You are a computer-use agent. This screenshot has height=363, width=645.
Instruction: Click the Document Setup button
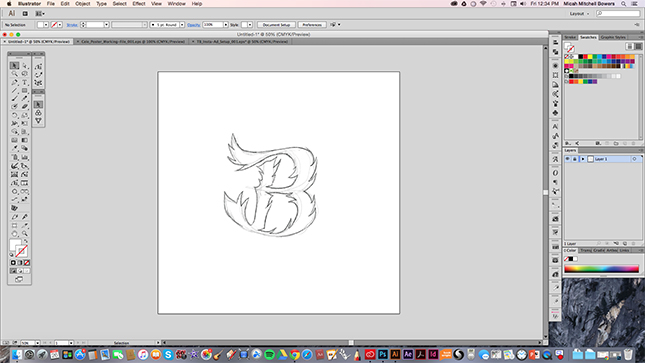[x=276, y=25]
